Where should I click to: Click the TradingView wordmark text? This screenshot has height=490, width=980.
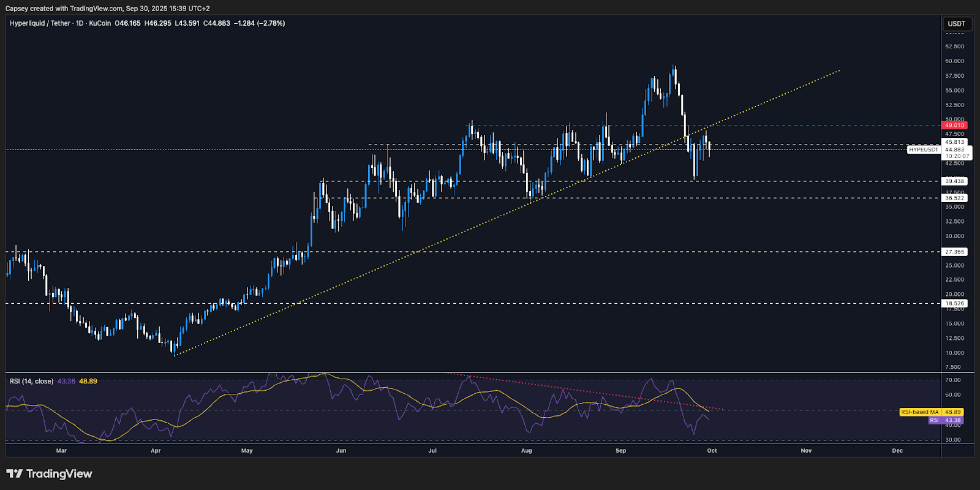[59, 473]
